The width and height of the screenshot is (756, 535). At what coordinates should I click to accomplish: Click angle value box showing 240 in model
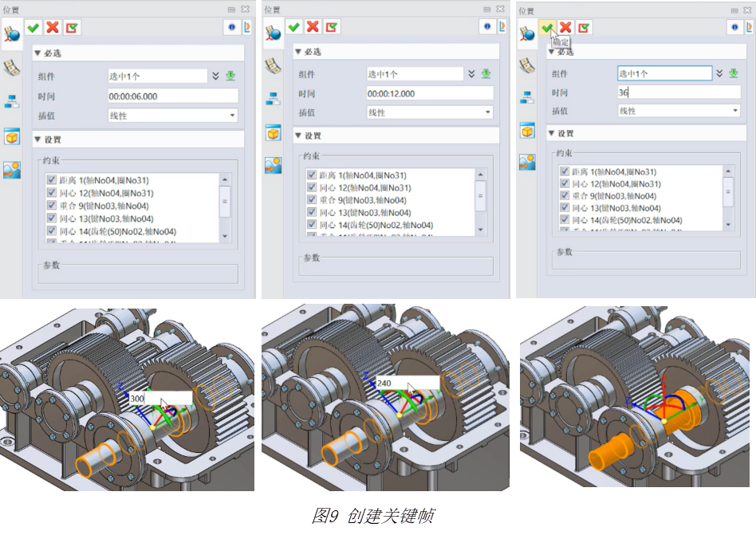click(406, 382)
